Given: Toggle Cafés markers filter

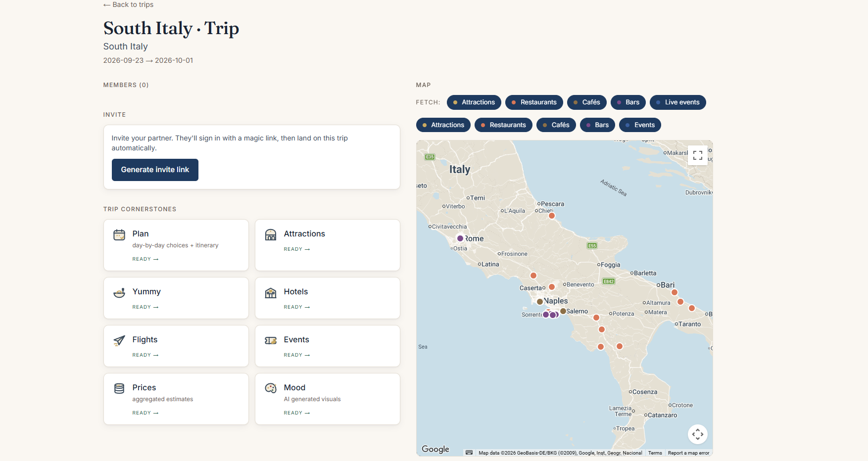Looking at the screenshot, I should pos(556,125).
